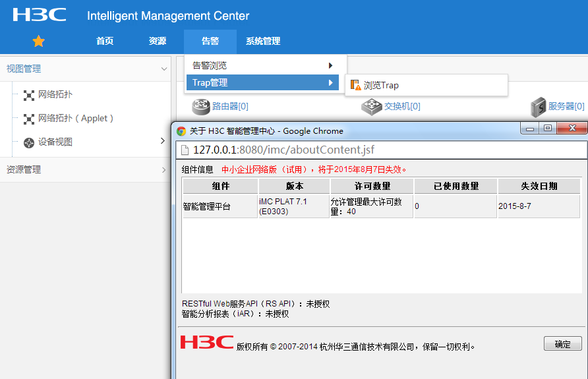This screenshot has height=379, width=588.
Task: Click the RESTful Web服务API 未授权 line
Action: click(x=256, y=304)
